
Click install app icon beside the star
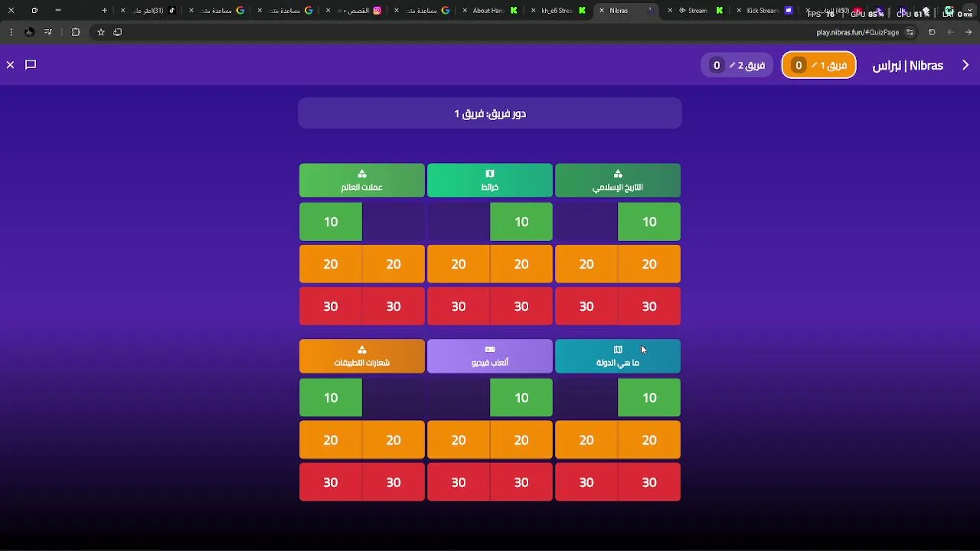117,32
